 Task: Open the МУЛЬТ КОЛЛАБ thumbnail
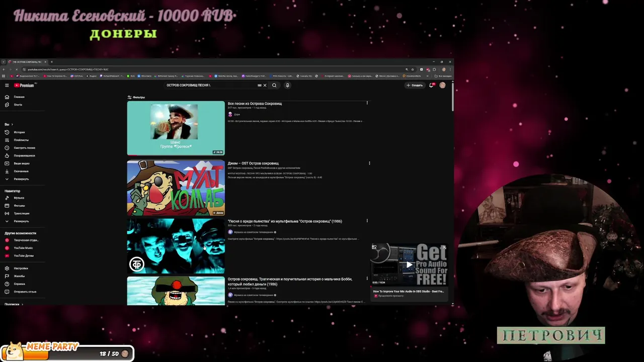[176, 188]
